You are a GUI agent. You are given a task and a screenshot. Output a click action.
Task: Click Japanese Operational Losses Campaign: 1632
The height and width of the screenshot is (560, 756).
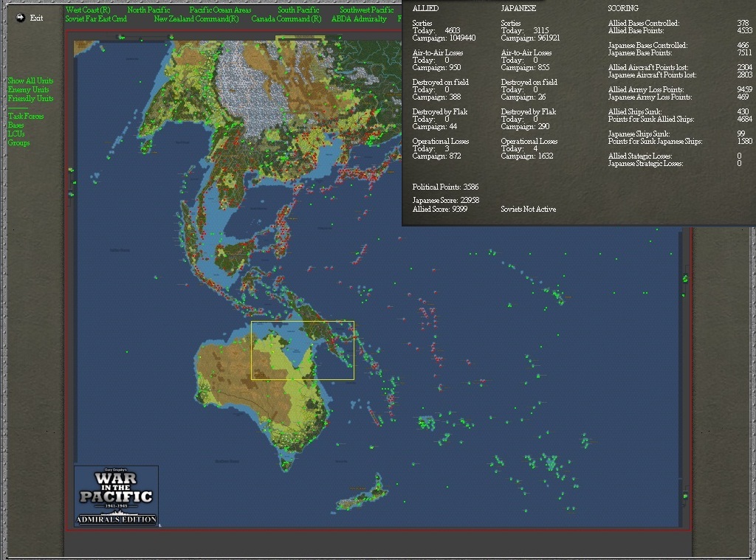pos(527,156)
